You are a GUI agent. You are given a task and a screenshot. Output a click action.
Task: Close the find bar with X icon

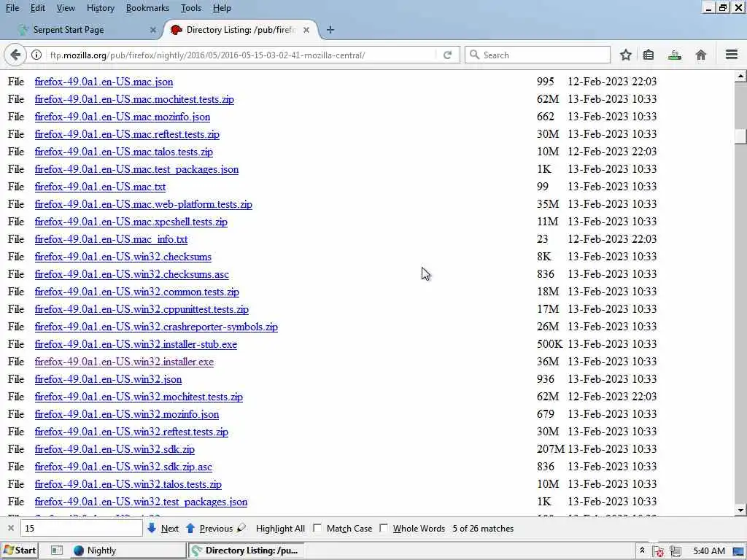[11, 528]
